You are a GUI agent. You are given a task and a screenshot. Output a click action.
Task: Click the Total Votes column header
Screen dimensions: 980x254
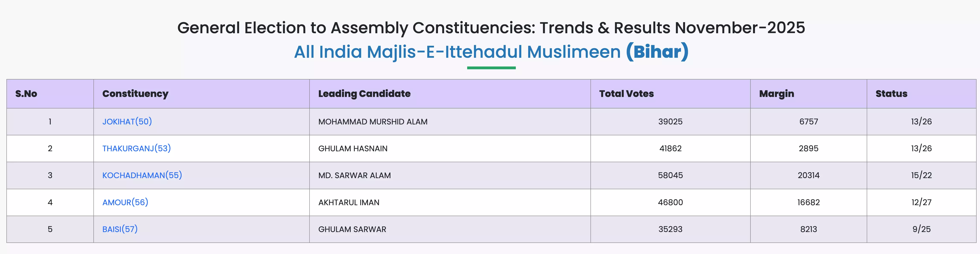pyautogui.click(x=626, y=94)
